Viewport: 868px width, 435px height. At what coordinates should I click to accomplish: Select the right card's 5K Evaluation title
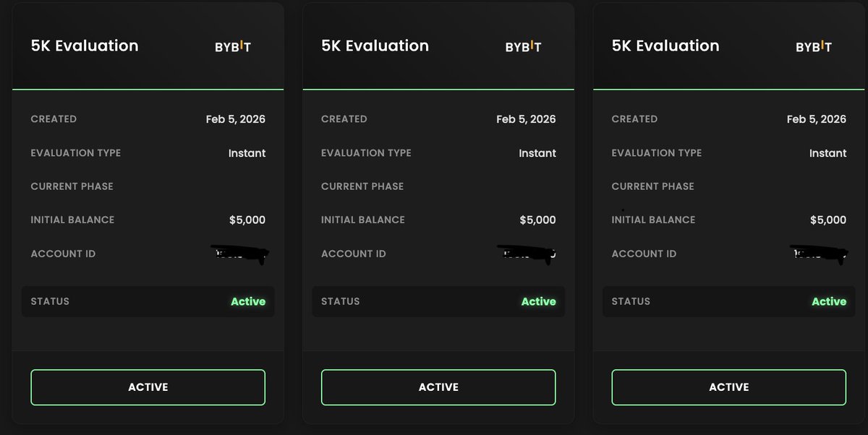click(x=665, y=46)
